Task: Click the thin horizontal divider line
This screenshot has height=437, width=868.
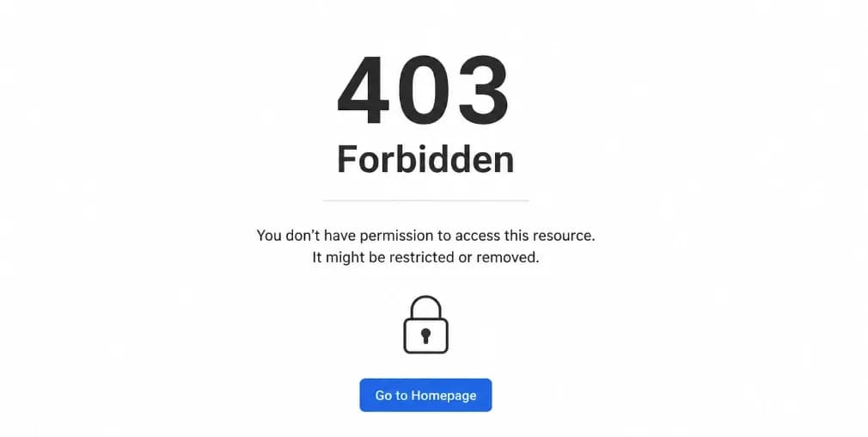Action: [x=425, y=200]
